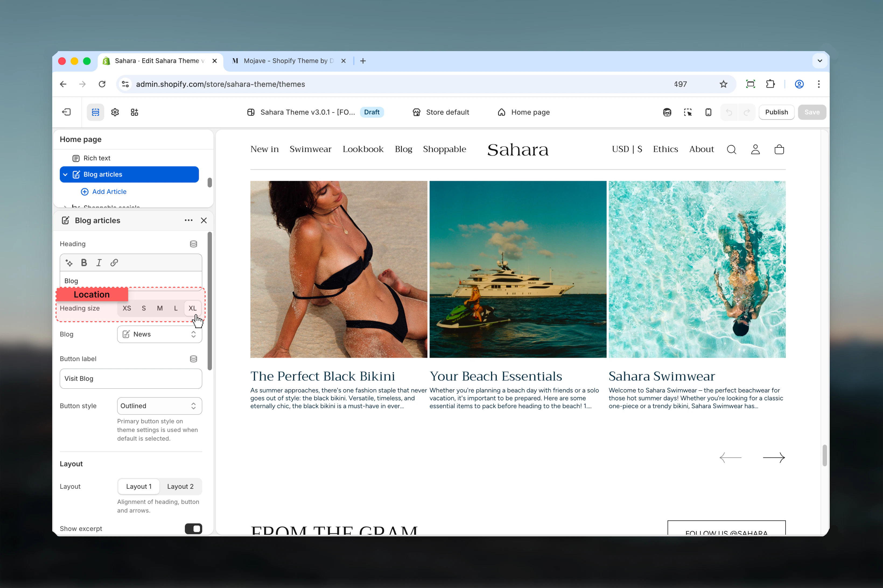Collapse the Blog articles section chevron
Viewport: 883px width, 588px height.
tap(65, 174)
